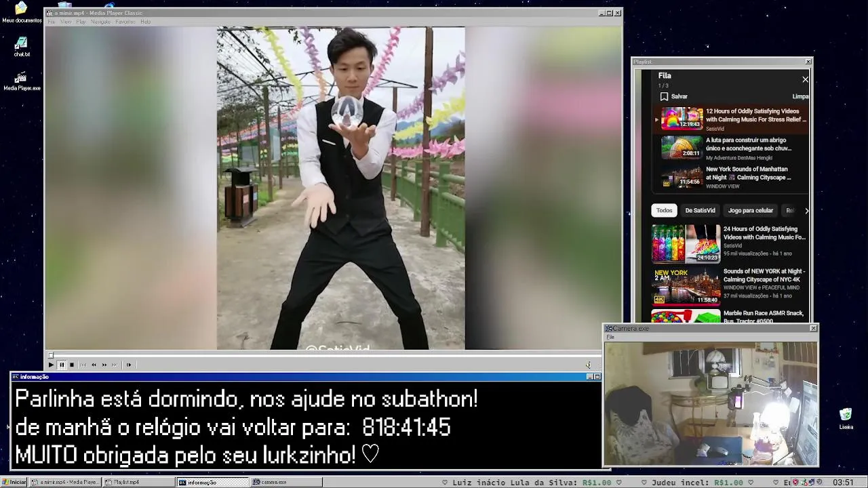Image resolution: width=868 pixels, height=488 pixels.
Task: Switch to camera.exe taskbar button
Action: click(286, 482)
